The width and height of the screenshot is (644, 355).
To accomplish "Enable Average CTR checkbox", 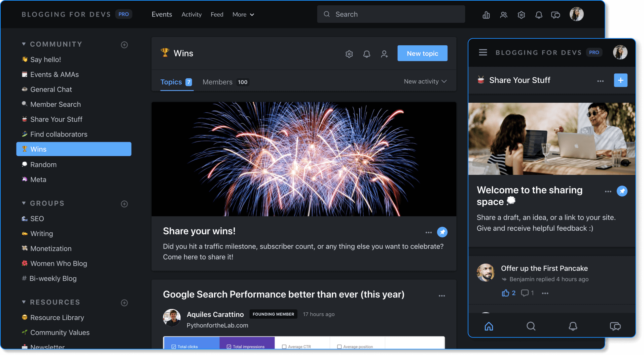I will (x=284, y=347).
